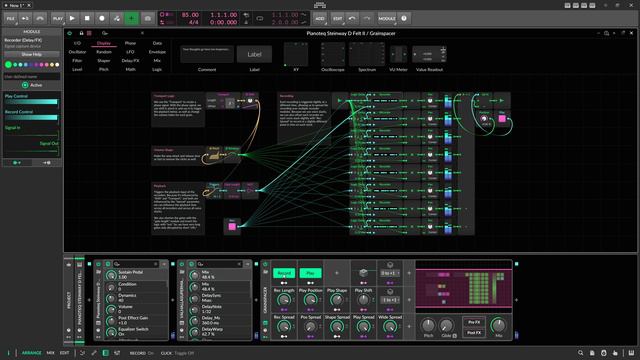Screen dimensions: 640x360
Task: Toggle the Grainspacer device power icon
Action: [265, 264]
